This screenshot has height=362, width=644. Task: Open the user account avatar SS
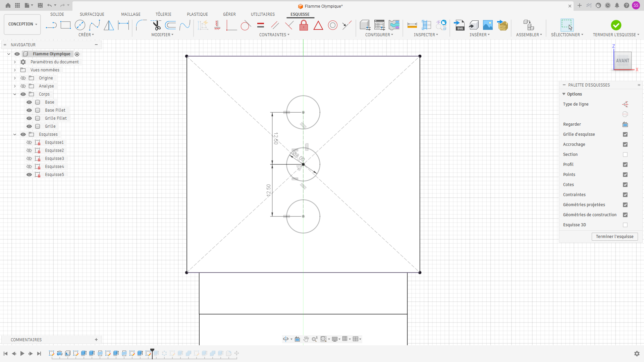[x=636, y=5]
